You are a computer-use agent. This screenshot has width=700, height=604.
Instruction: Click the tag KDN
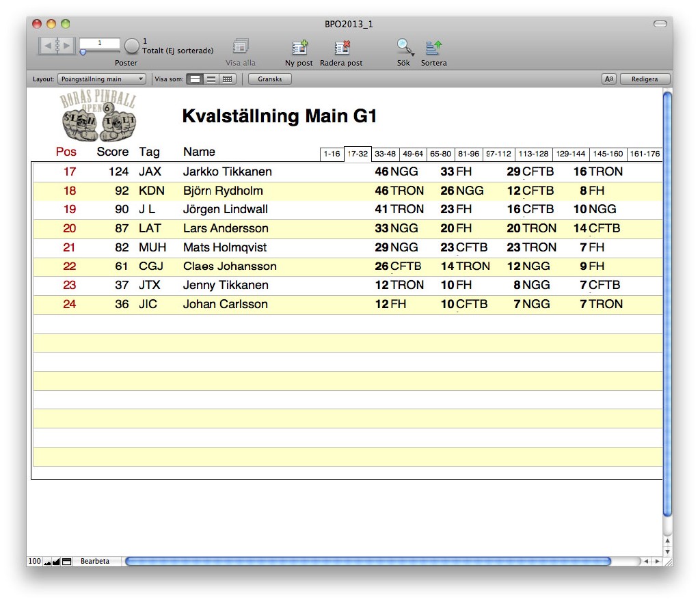pyautogui.click(x=152, y=191)
